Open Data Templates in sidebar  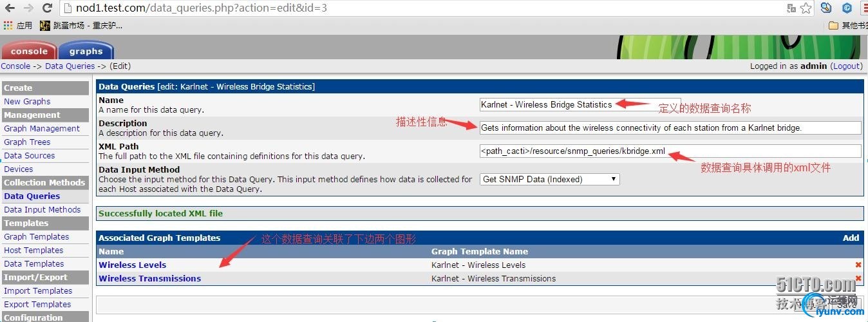tap(34, 263)
